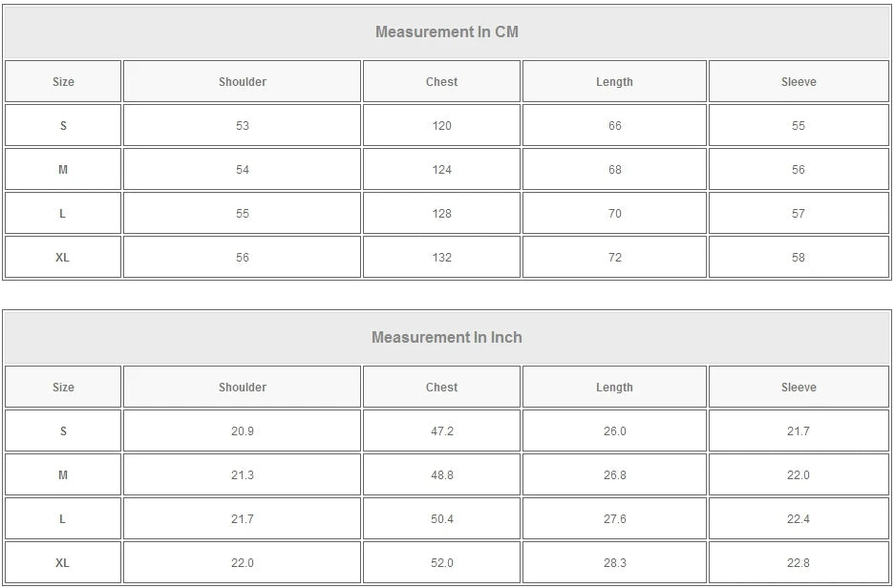Screen dimensions: 895x588
Task: Click the Shoulder header in the Inch table
Action: pos(243,388)
